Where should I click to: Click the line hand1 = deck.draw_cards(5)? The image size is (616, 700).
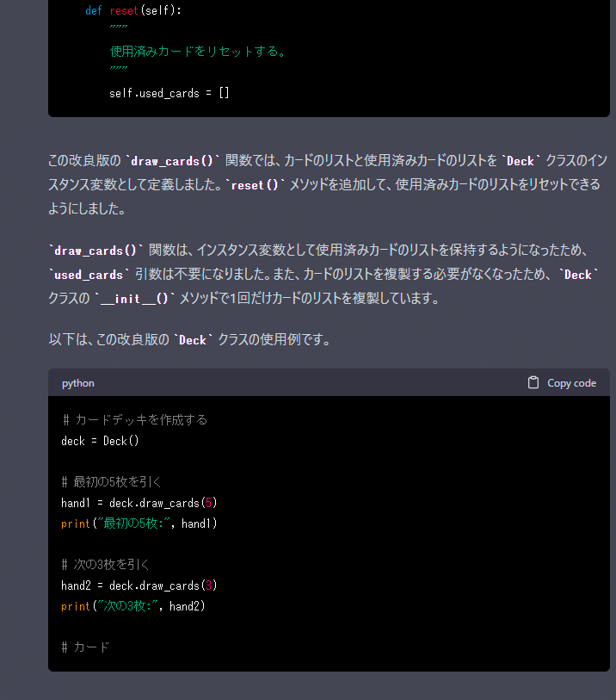pyautogui.click(x=139, y=503)
